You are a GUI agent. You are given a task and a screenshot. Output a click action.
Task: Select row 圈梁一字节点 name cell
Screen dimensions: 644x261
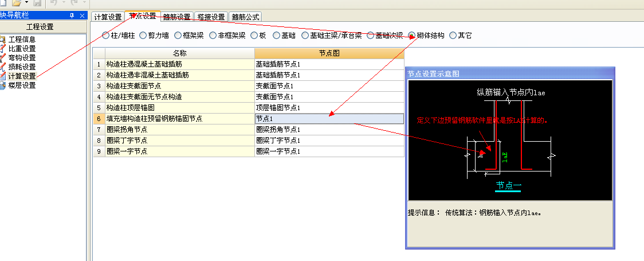click(180, 151)
